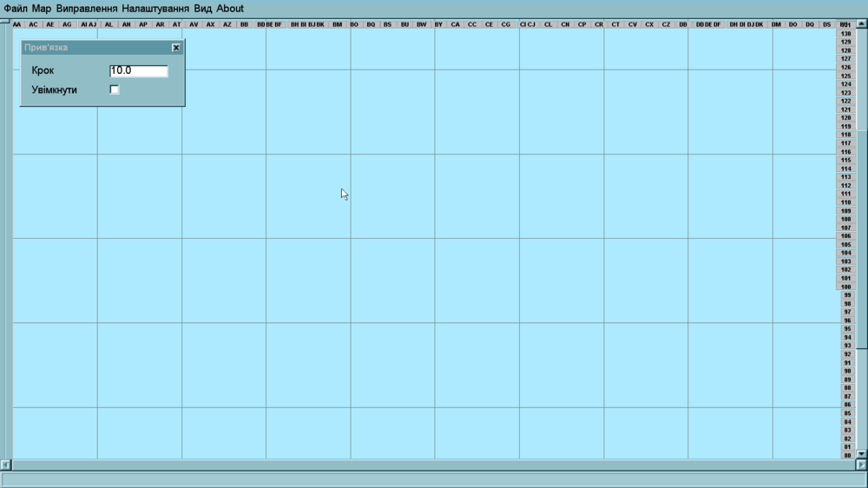
Task: Select row header 100
Action: point(845,287)
